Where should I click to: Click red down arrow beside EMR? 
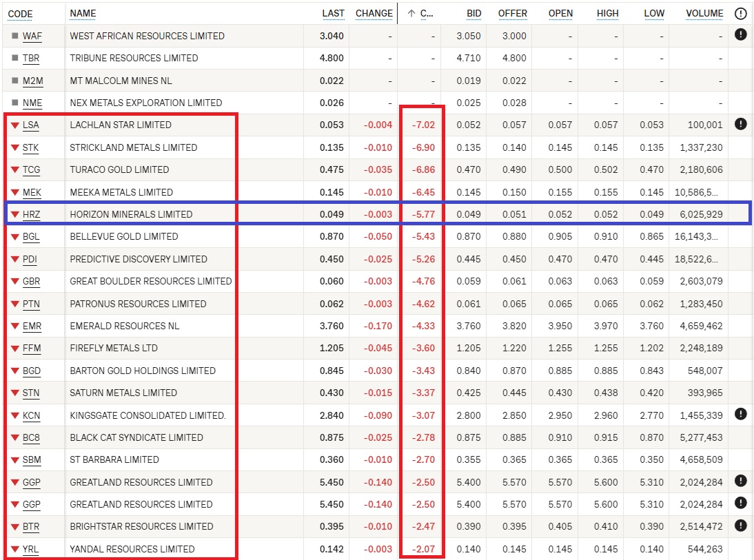tap(14, 326)
